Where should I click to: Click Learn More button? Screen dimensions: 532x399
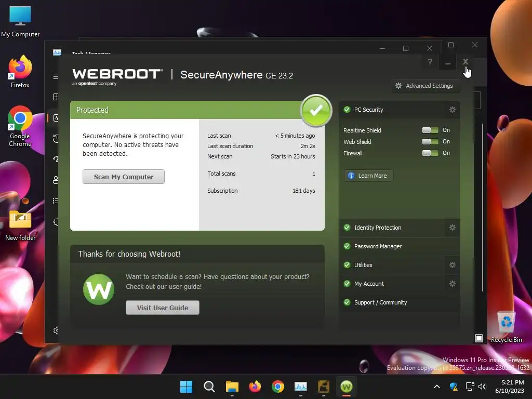pyautogui.click(x=368, y=176)
